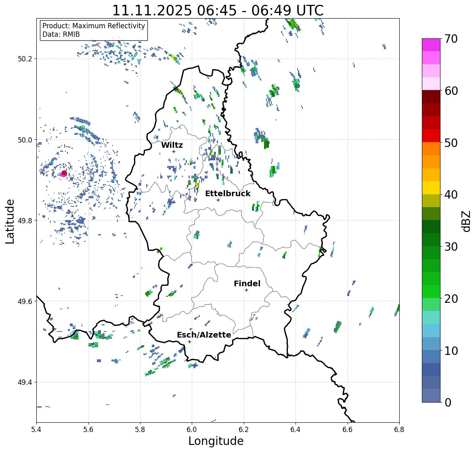Click the latitude tick 49.4
Image resolution: width=476 pixels, height=451 pixels.
(x=25, y=382)
